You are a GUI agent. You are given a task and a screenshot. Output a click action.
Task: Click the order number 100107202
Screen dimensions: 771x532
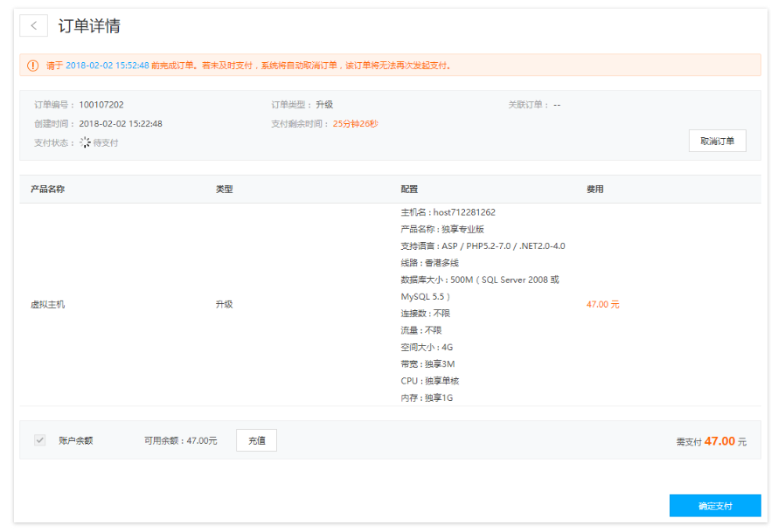pos(101,105)
